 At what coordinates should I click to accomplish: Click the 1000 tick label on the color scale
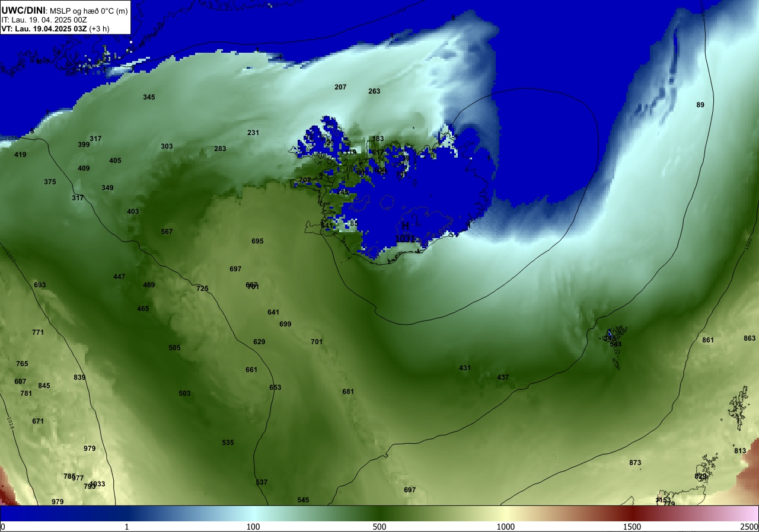click(x=505, y=527)
